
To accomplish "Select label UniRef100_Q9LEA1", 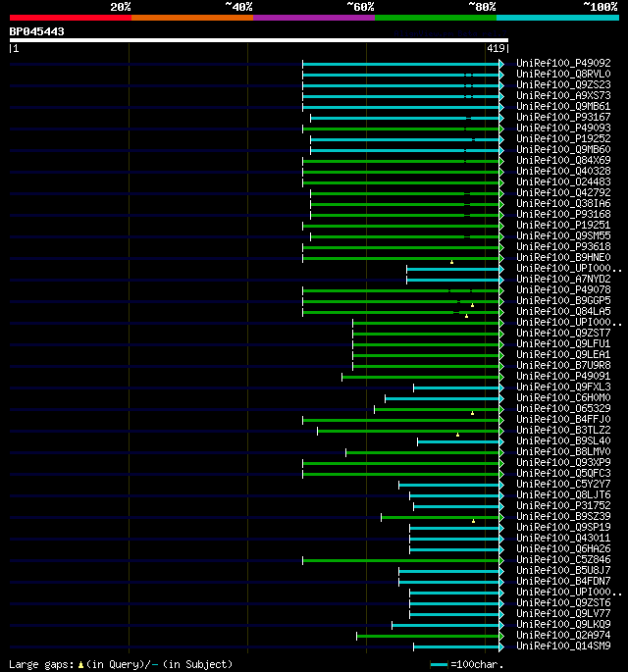I will pyautogui.click(x=563, y=354).
